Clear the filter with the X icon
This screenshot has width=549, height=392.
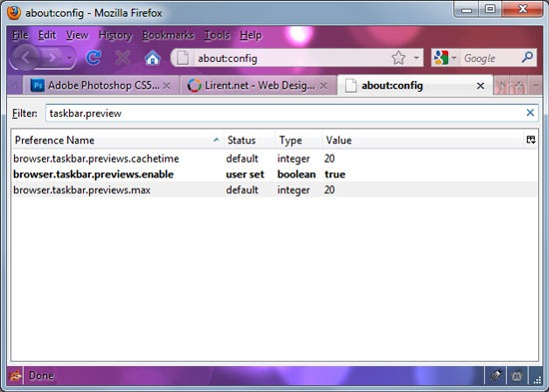pyautogui.click(x=530, y=113)
